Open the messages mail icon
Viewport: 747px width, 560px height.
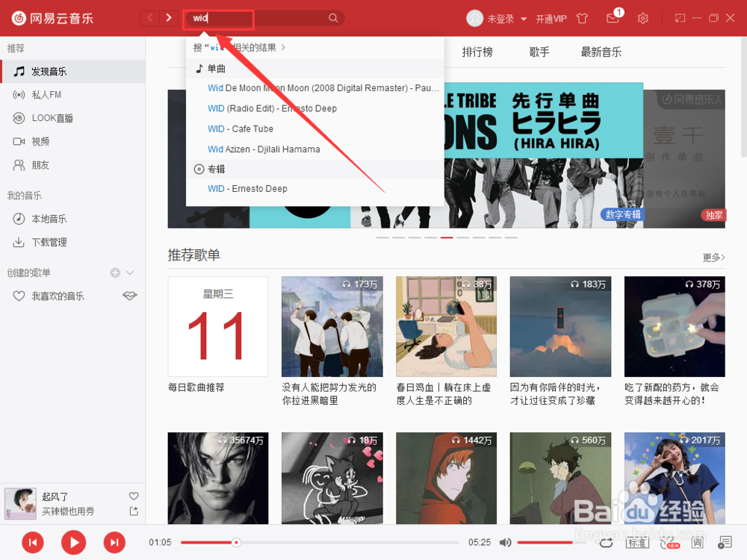click(x=613, y=18)
